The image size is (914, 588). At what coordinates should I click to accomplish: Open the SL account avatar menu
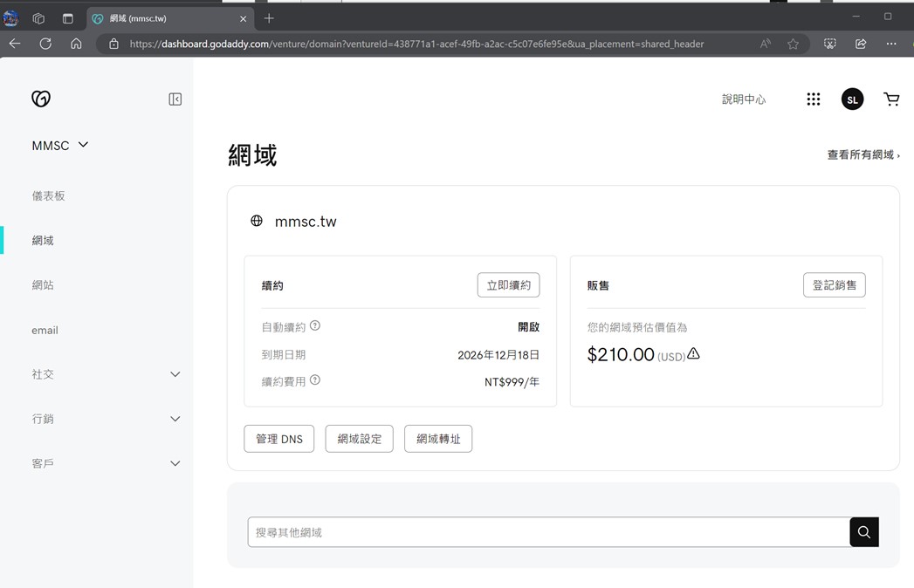852,99
